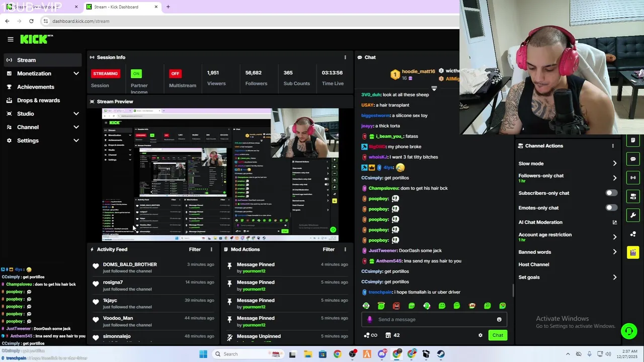Insert the red angry emote

[x=396, y=306]
